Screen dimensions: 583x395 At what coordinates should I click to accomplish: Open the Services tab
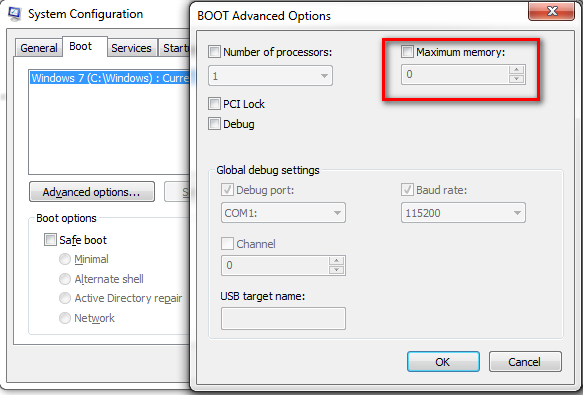[132, 48]
